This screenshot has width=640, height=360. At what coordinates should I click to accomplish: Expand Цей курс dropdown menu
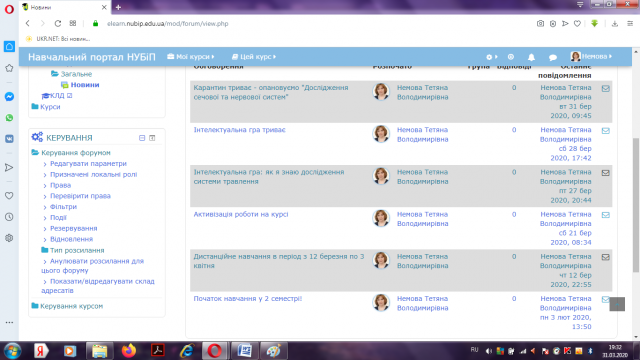(x=254, y=57)
